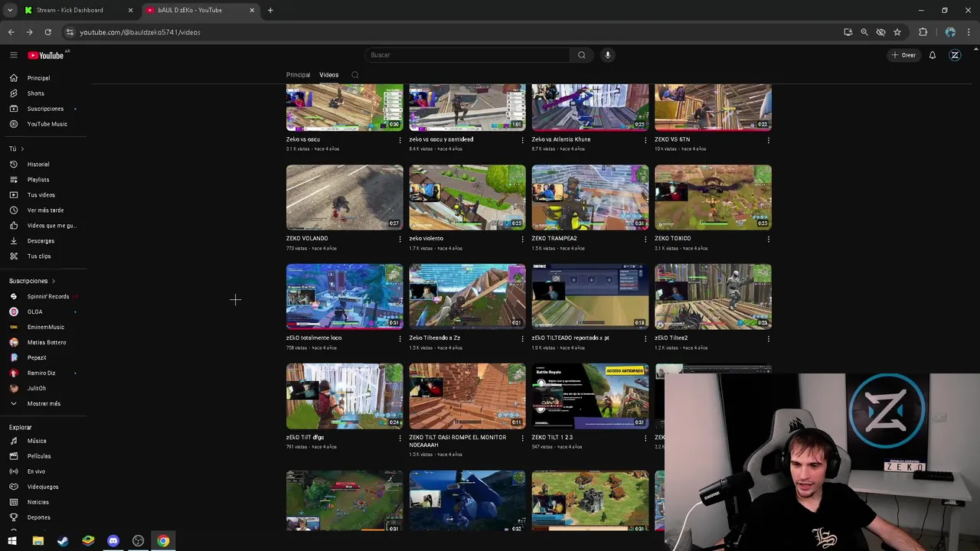This screenshot has width=980, height=551.
Task: Open the account avatar menu
Action: pos(955,55)
